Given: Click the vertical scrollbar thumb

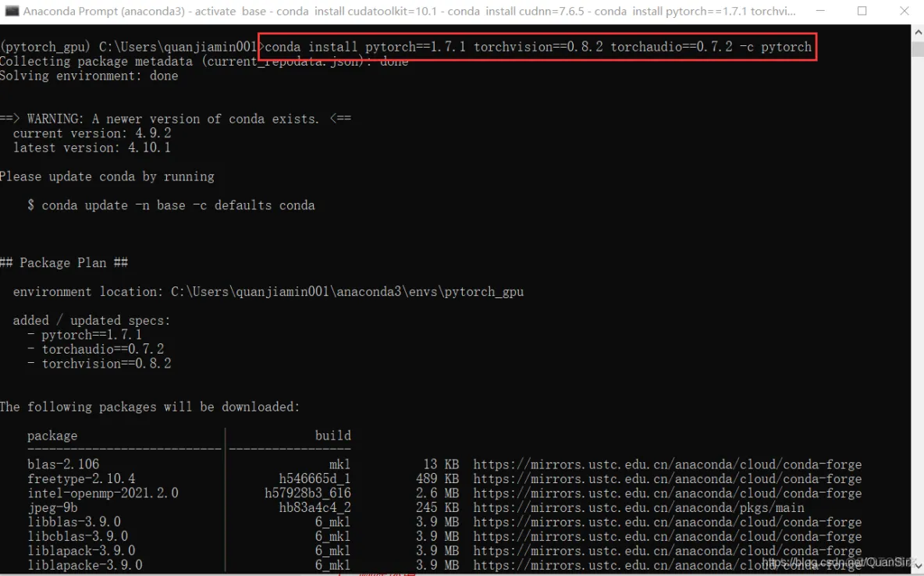Looking at the screenshot, I should (918, 48).
